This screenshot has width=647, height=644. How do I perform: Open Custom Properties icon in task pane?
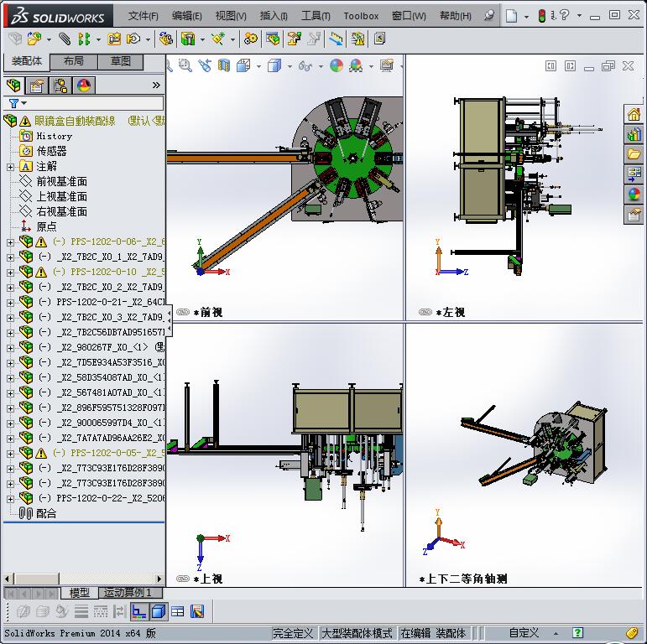pos(634,215)
